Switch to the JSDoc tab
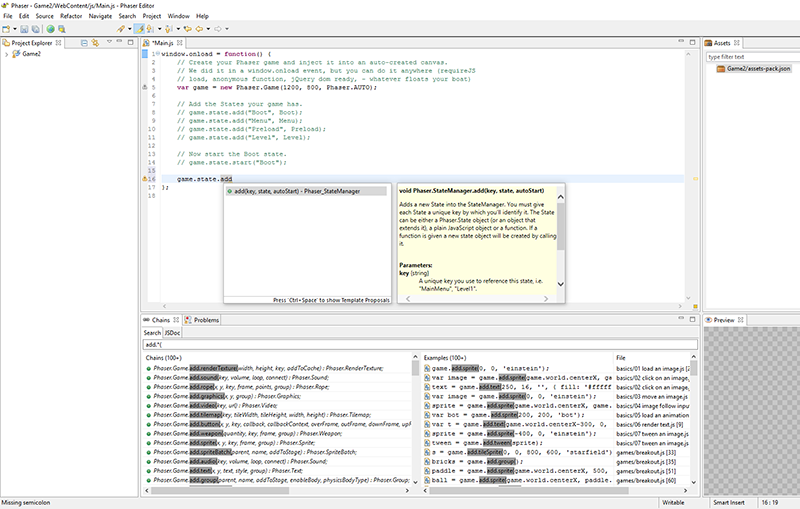Screen dimensions: 800x509 pyautogui.click(x=173, y=332)
